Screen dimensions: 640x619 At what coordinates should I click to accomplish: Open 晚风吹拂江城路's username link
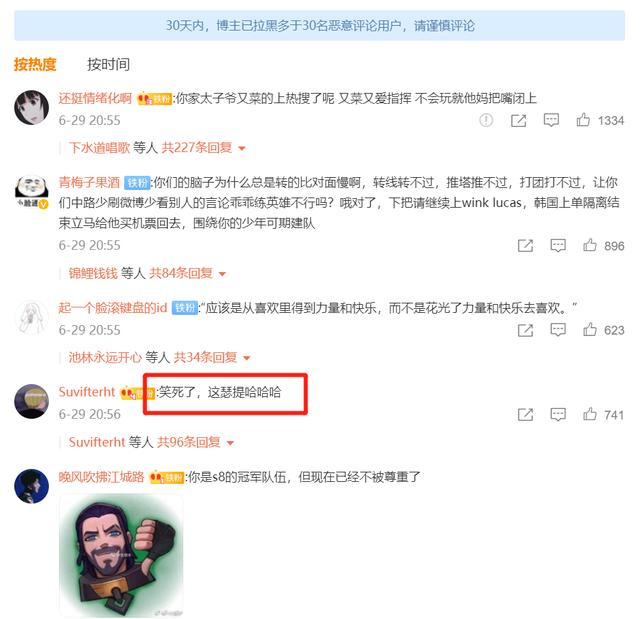pos(101,476)
